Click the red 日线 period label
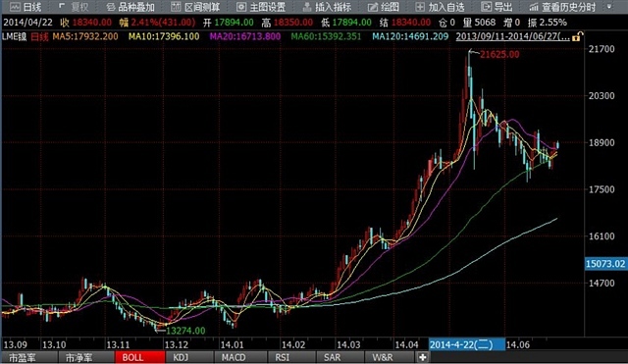Image resolution: width=628 pixels, height=364 pixels. (x=39, y=37)
